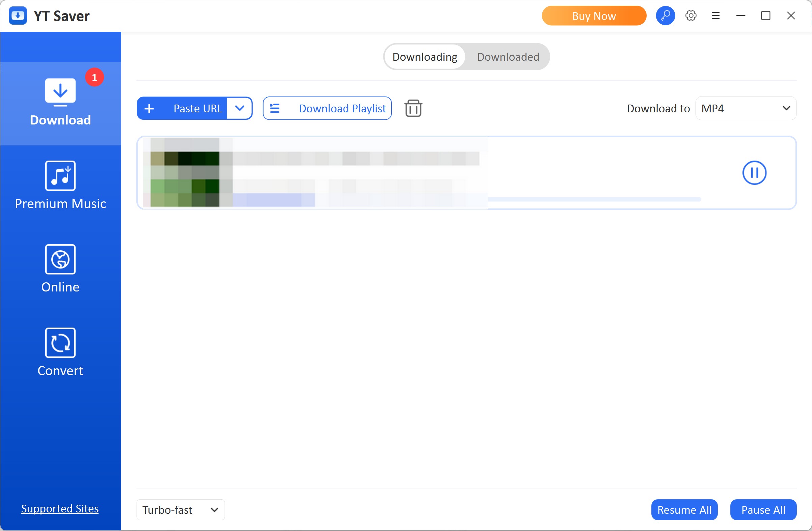Maximize the YT Saver window
812x531 pixels.
(x=766, y=16)
